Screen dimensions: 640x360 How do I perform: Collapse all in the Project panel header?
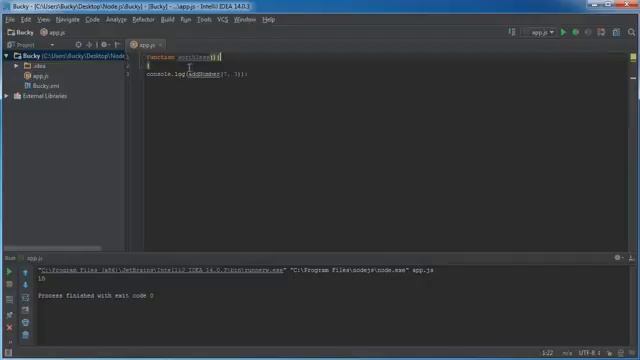click(89, 44)
